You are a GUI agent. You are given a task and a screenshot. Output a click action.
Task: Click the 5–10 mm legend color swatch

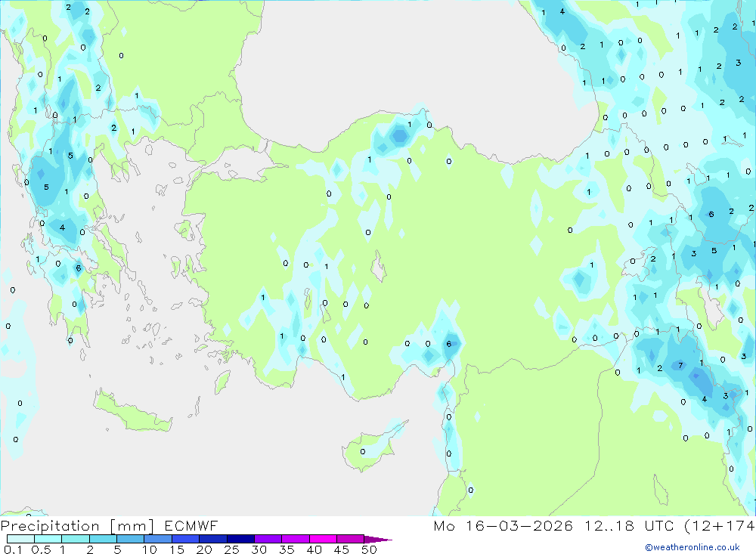click(x=131, y=539)
